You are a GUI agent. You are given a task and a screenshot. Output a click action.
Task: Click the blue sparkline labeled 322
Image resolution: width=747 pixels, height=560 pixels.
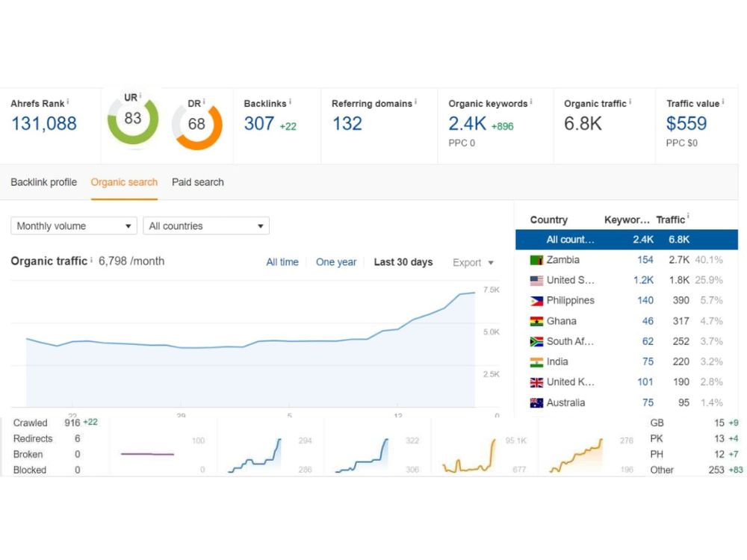click(362, 455)
